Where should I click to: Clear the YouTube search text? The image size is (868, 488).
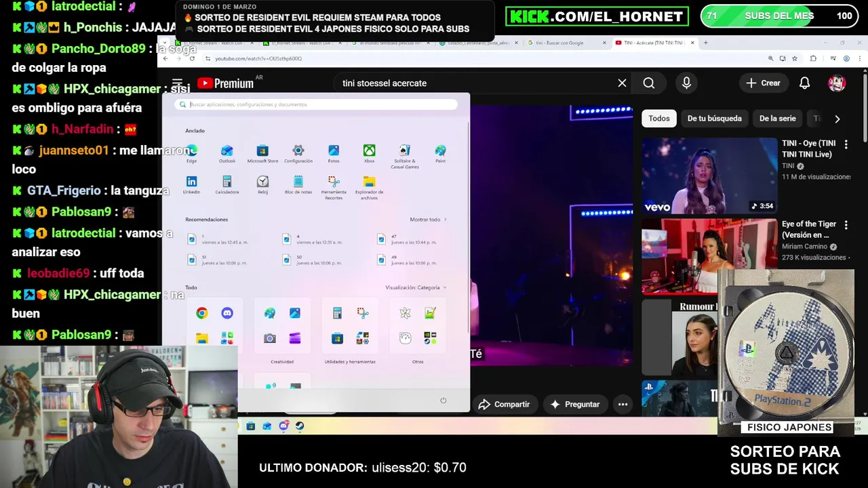click(x=622, y=83)
